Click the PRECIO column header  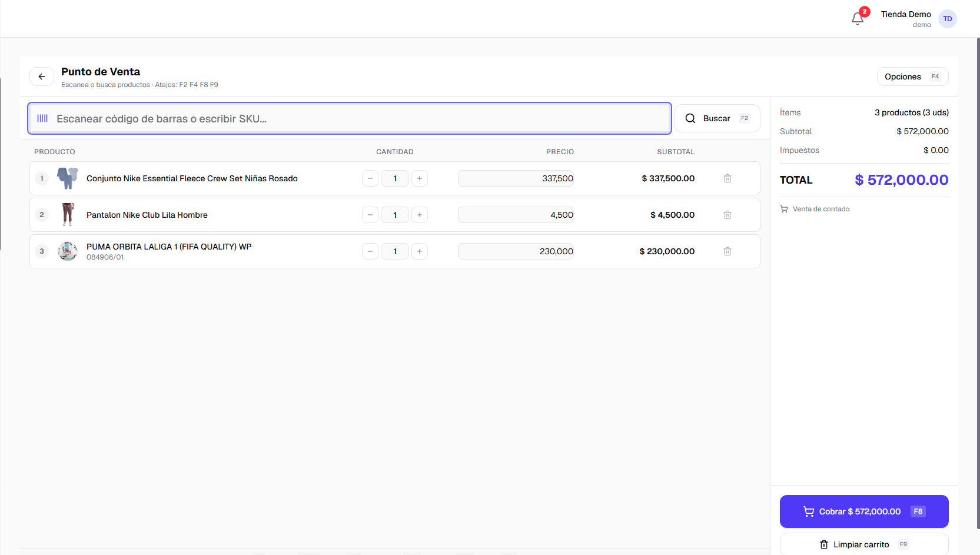click(x=560, y=152)
